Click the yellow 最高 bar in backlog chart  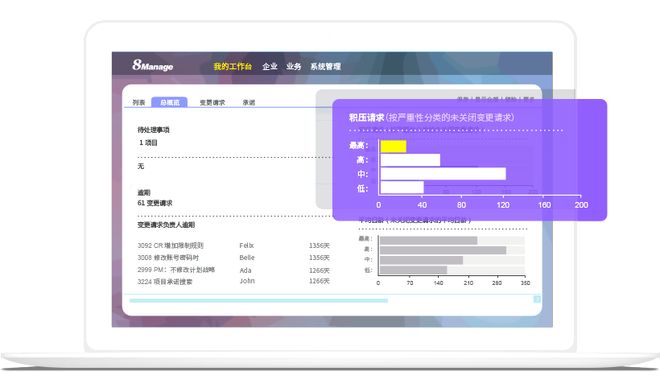click(393, 146)
